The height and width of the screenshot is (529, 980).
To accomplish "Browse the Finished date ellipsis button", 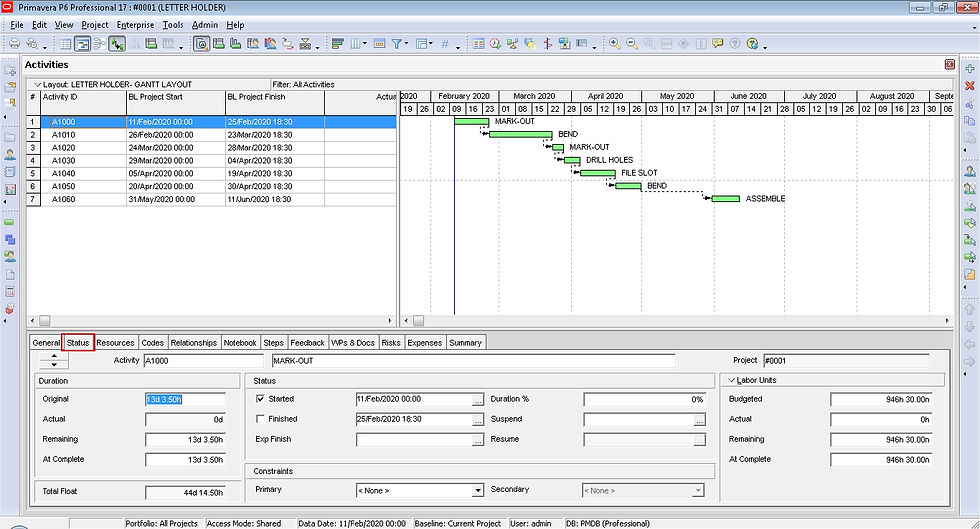I will tap(478, 420).
